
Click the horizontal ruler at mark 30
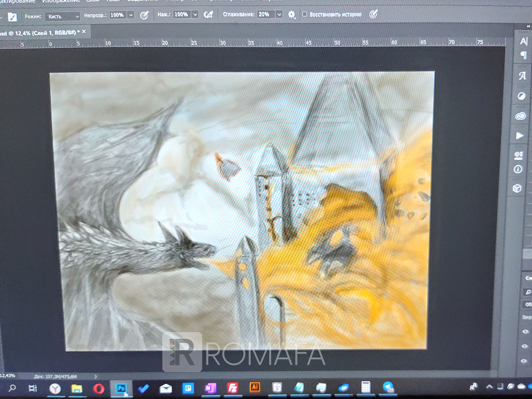(222, 43)
